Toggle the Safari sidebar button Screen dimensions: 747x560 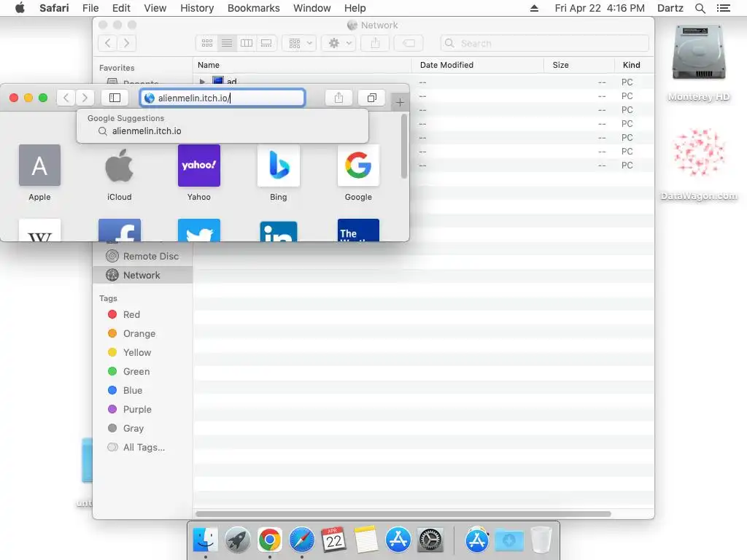point(115,98)
